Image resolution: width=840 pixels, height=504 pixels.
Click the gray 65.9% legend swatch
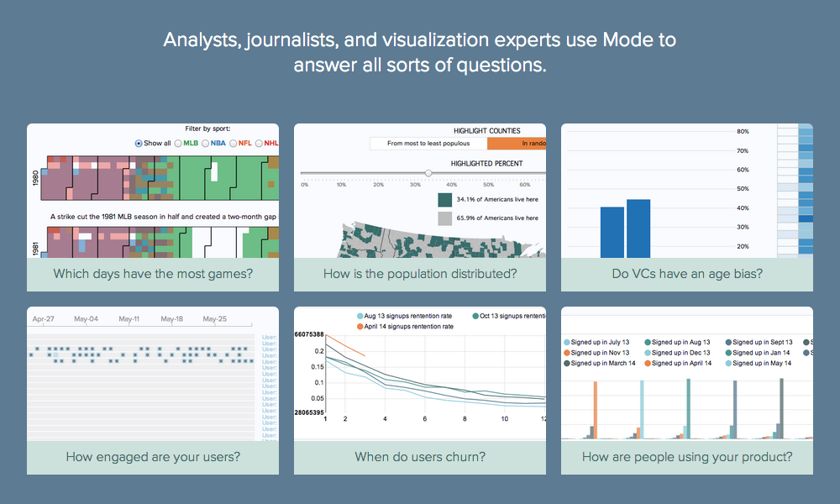point(445,218)
